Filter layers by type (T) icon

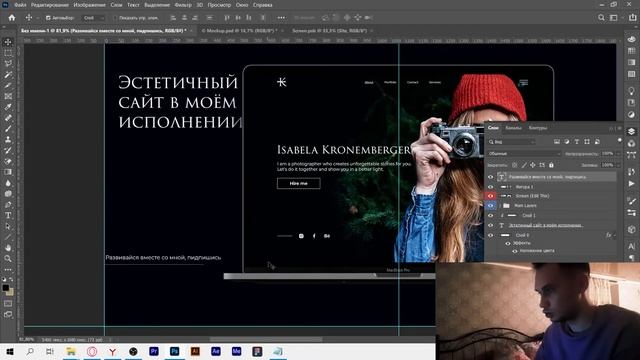(x=577, y=142)
